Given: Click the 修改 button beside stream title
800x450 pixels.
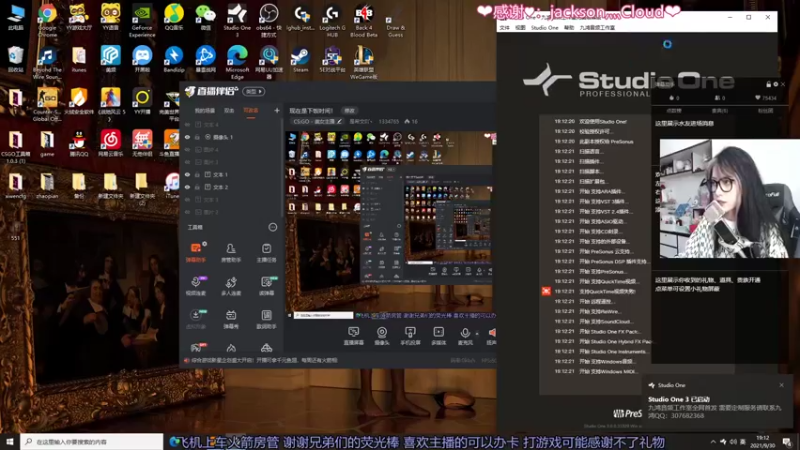Looking at the screenshot, I should click(x=349, y=110).
